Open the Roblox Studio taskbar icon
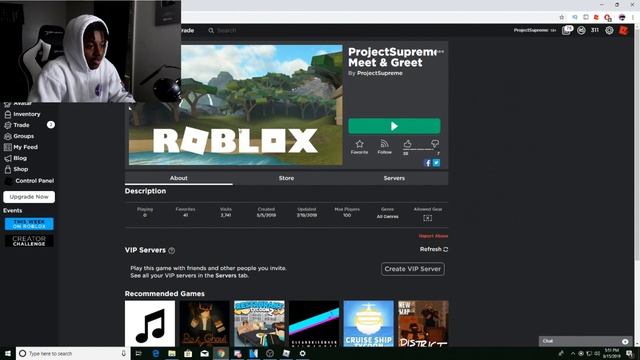The image size is (640, 360). tap(286, 353)
